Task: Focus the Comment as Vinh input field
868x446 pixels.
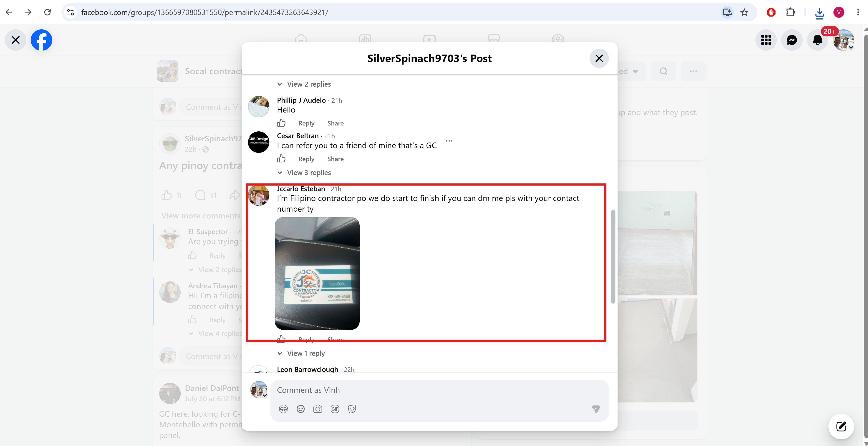Action: click(x=439, y=390)
